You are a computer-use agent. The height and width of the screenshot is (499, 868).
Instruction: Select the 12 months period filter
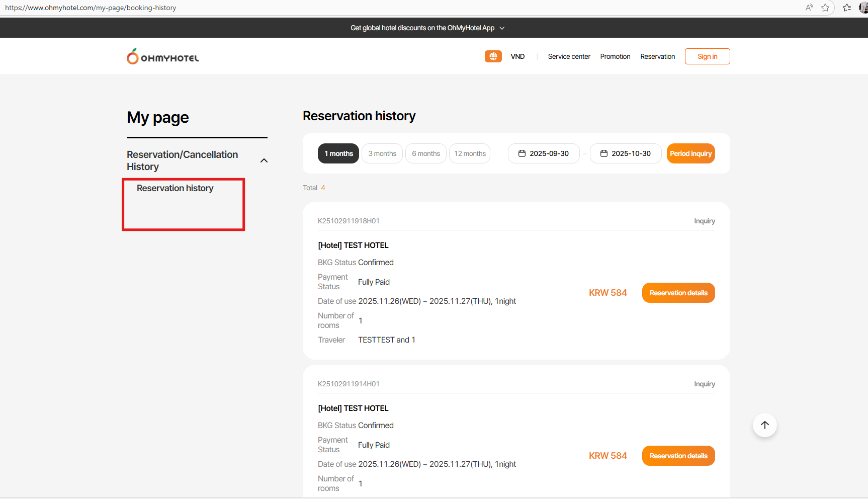pyautogui.click(x=470, y=153)
